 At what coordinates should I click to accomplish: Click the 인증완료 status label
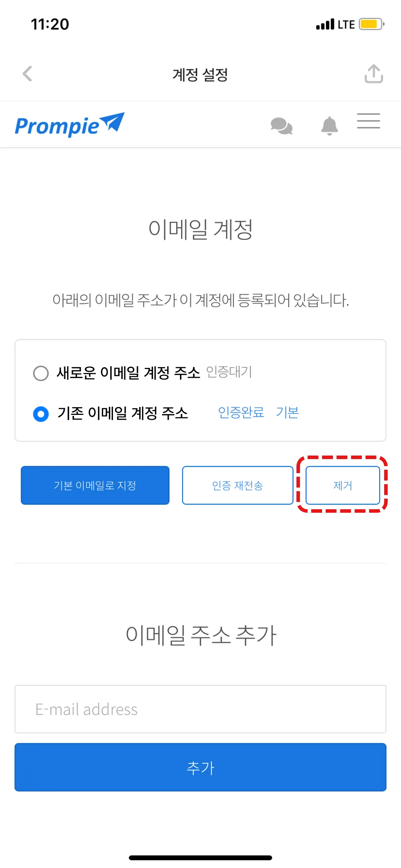[241, 412]
